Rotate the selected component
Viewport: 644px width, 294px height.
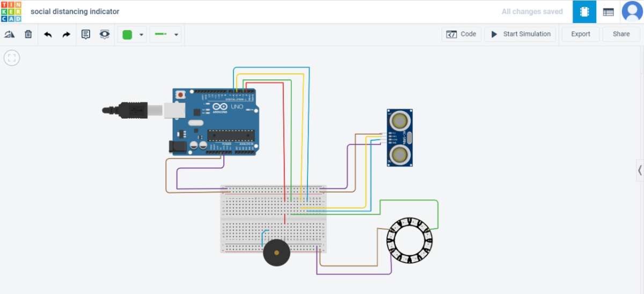click(9, 34)
